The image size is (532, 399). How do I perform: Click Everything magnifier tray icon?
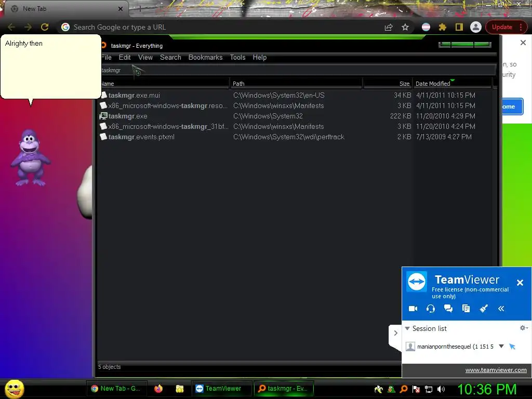(x=404, y=389)
